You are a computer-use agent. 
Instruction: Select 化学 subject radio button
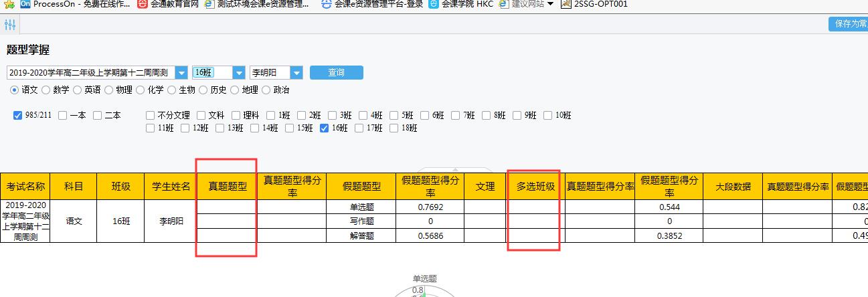141,90
